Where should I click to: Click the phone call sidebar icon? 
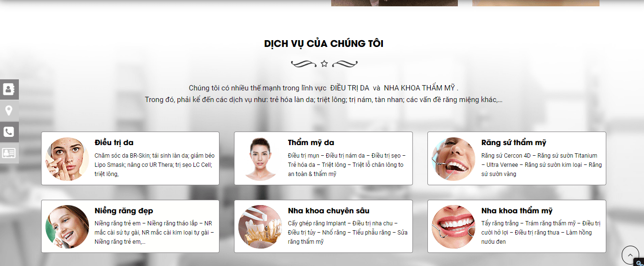[9, 132]
